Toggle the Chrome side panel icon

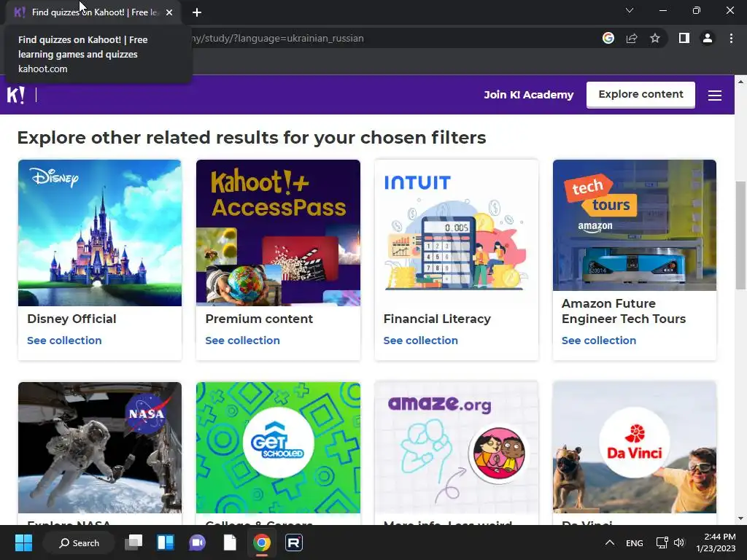[x=684, y=38]
